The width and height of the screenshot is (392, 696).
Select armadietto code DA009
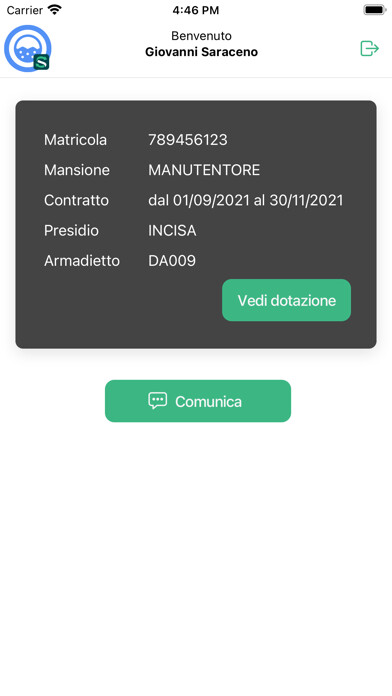coord(172,261)
